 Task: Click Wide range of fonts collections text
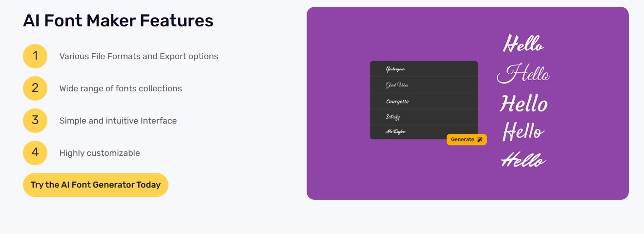click(121, 88)
